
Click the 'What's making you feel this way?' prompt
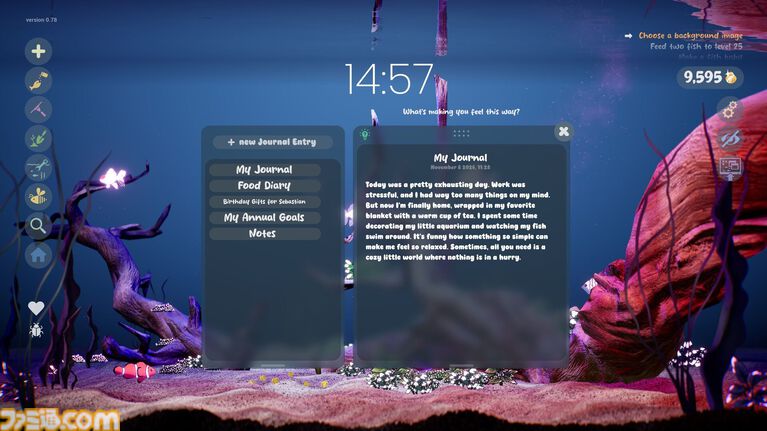[461, 112]
